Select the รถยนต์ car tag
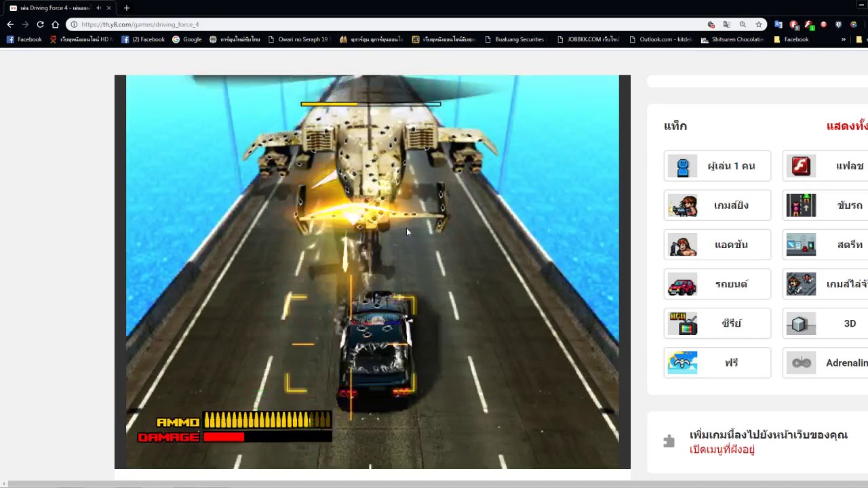The width and height of the screenshot is (868, 488). pyautogui.click(x=717, y=284)
